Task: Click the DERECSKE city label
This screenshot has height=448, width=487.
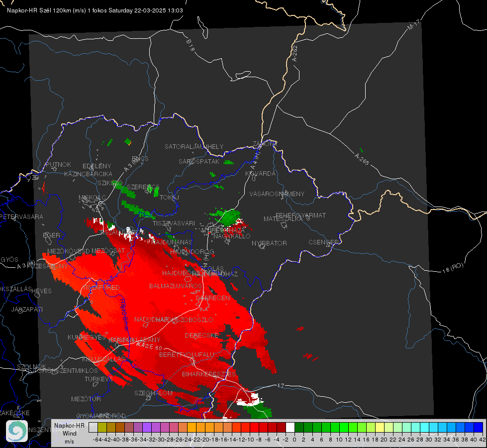Action: tap(202, 335)
